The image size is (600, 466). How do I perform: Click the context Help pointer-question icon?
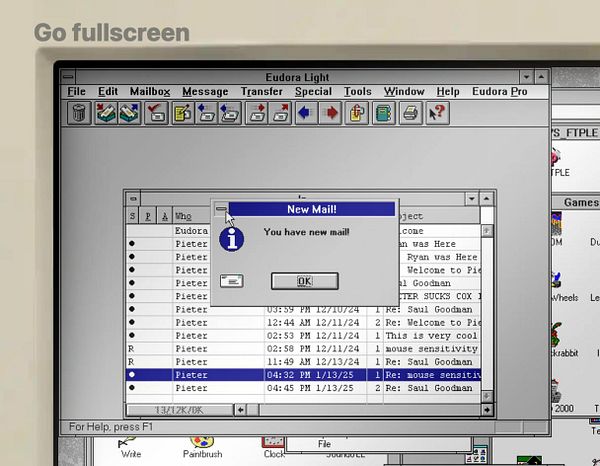438,113
